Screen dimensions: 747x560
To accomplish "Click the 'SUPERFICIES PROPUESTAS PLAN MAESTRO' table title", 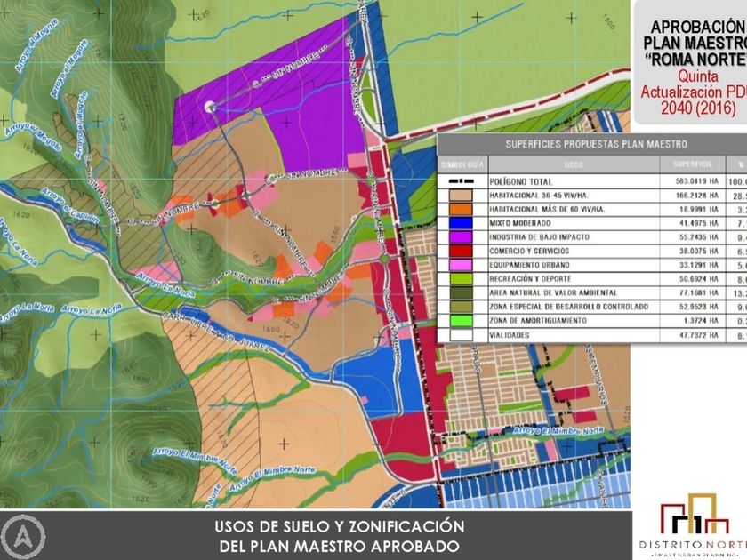I will point(596,144).
